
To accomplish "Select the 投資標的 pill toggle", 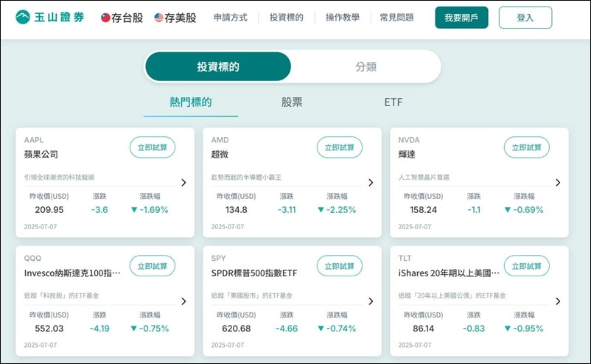I will pyautogui.click(x=218, y=67).
